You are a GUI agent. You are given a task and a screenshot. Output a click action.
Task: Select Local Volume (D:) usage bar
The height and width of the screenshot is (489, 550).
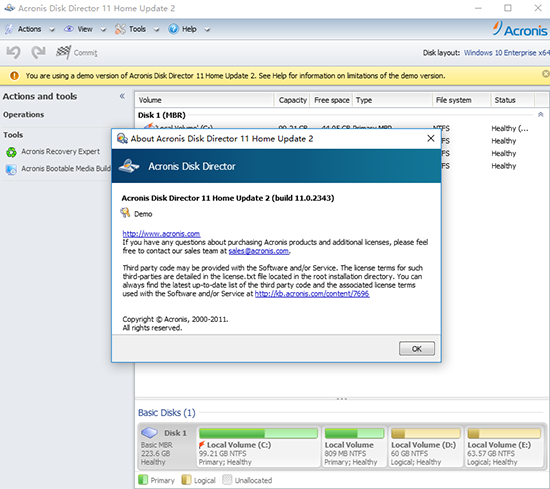tap(425, 434)
